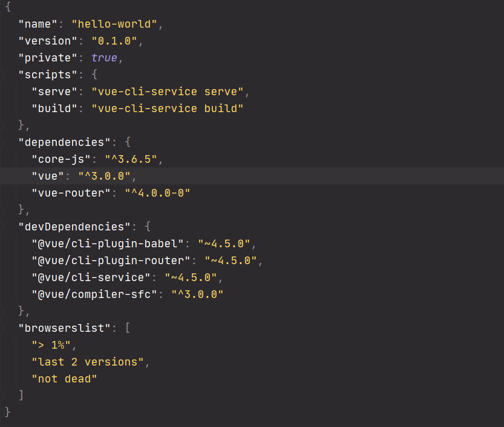Click the "^3.0.0" version of vue

pos(104,176)
